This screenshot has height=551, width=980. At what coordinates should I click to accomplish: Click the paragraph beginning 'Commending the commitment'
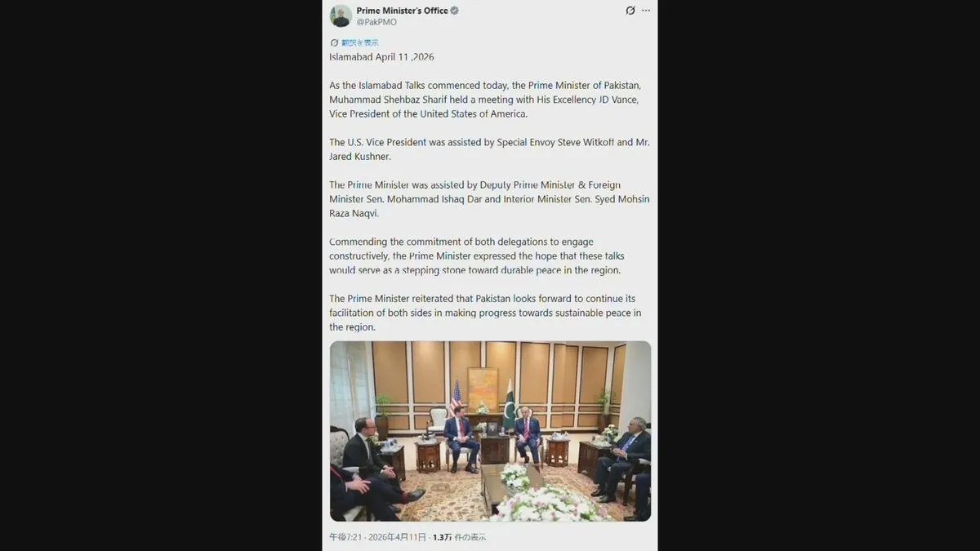pos(475,256)
